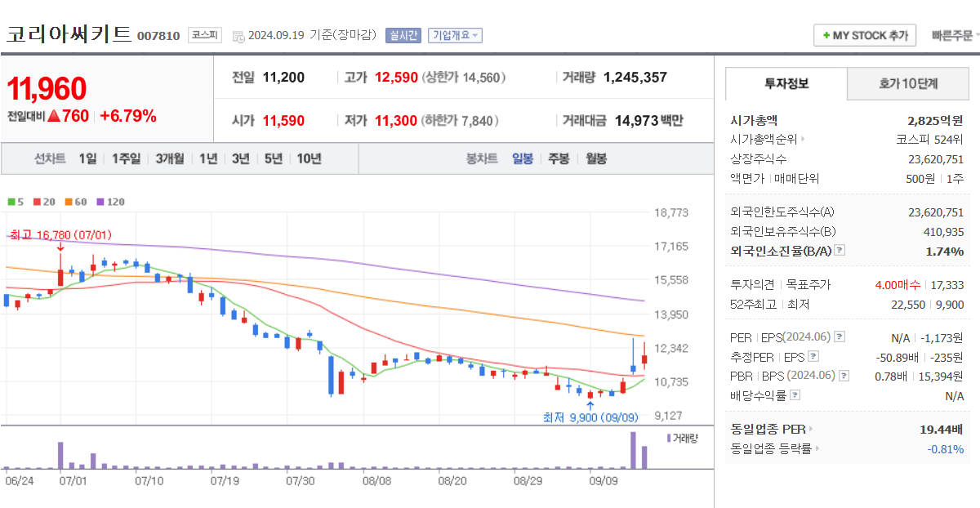980x508 pixels.
Task: Click the 시가 value 11,590
Action: (283, 121)
